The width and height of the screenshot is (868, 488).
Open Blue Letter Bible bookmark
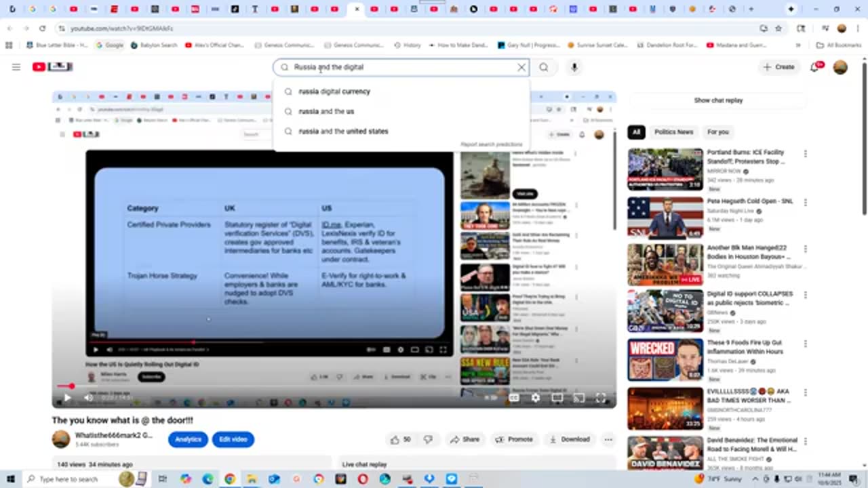click(57, 45)
